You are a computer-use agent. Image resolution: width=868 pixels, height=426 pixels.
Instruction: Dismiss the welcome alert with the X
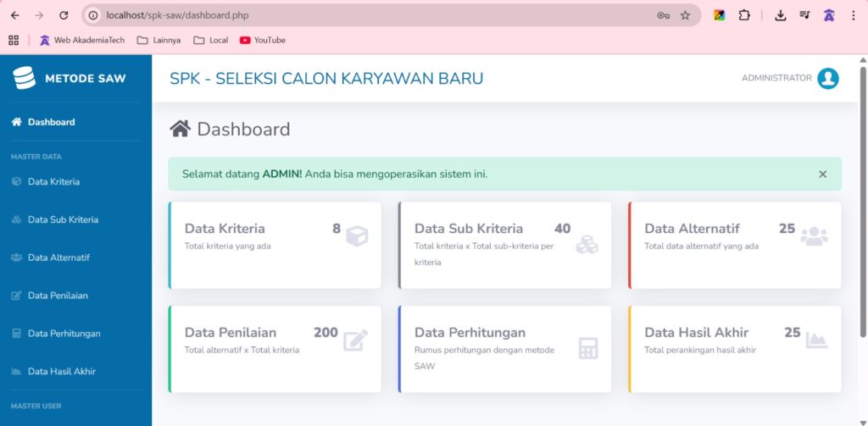point(822,174)
